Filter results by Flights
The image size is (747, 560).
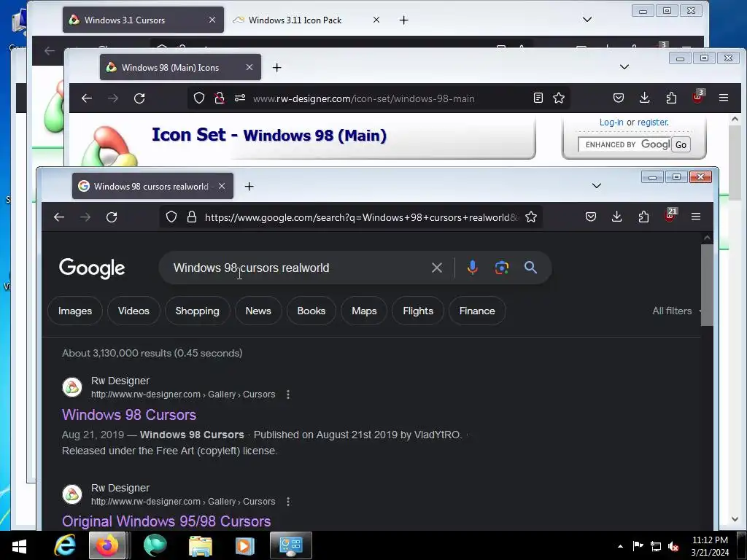click(x=418, y=311)
